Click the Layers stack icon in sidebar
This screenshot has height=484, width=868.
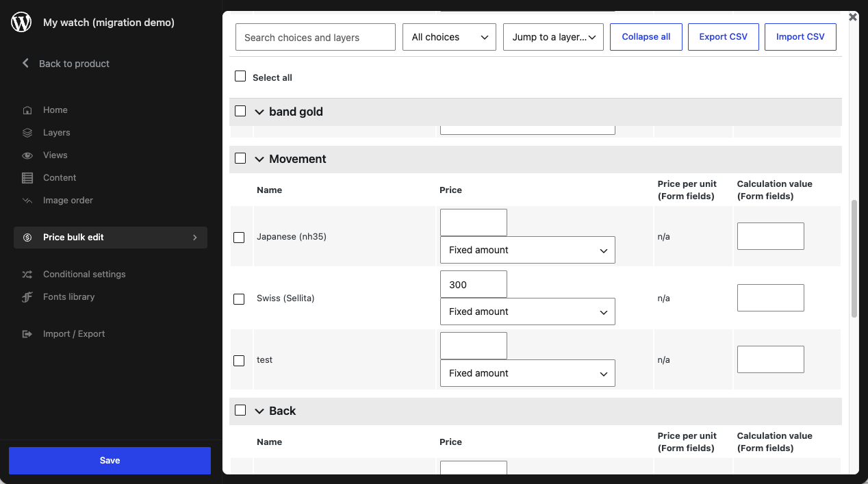[27, 133]
